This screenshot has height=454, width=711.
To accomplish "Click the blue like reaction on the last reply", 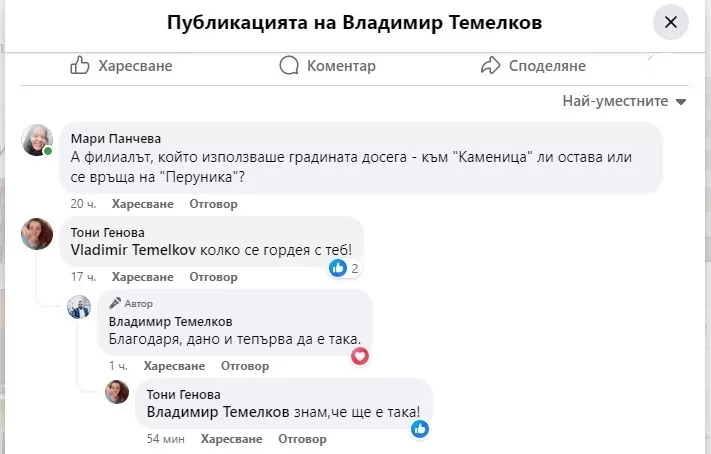I will [420, 429].
